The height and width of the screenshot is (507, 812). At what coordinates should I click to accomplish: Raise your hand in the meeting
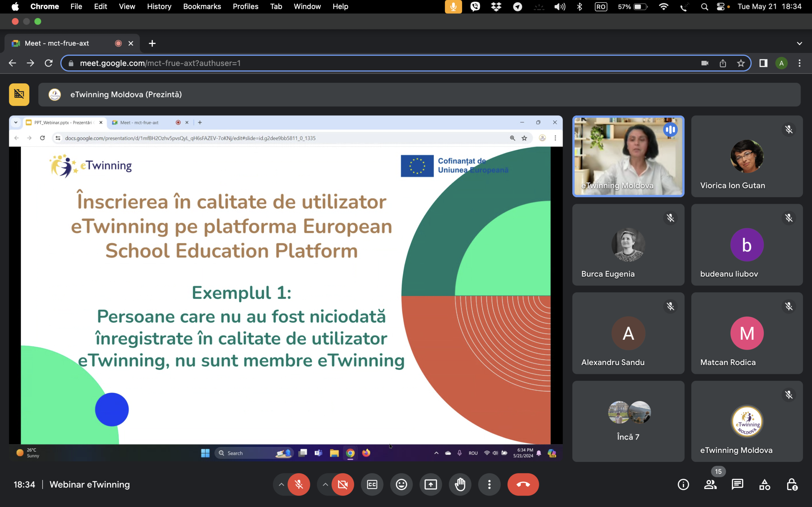[x=460, y=485]
